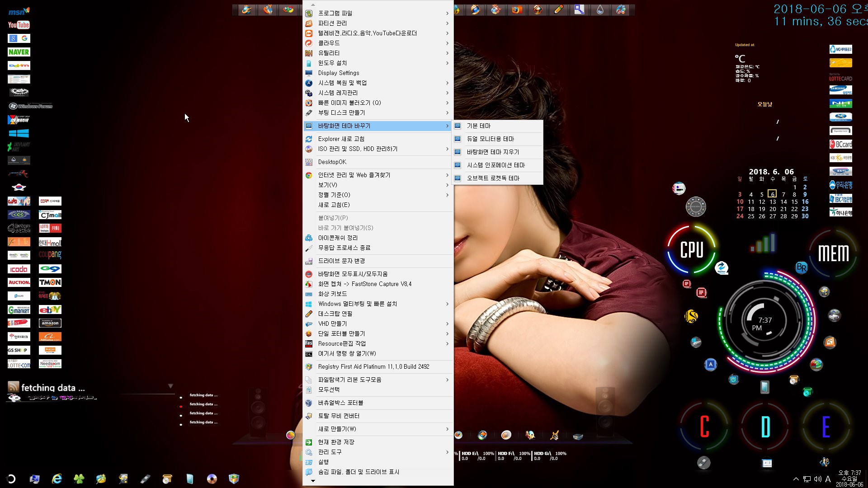Expand 시스템 복원 및 백업 submenu
The width and height of the screenshot is (868, 488).
378,83
